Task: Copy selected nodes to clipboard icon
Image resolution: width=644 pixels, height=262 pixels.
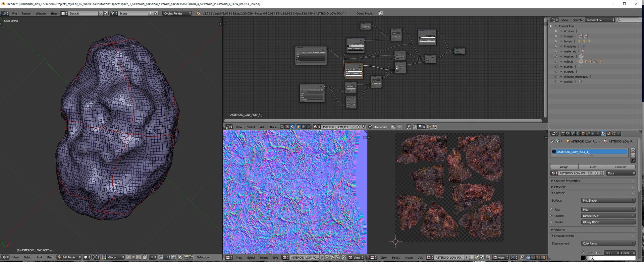Action: [x=430, y=127]
